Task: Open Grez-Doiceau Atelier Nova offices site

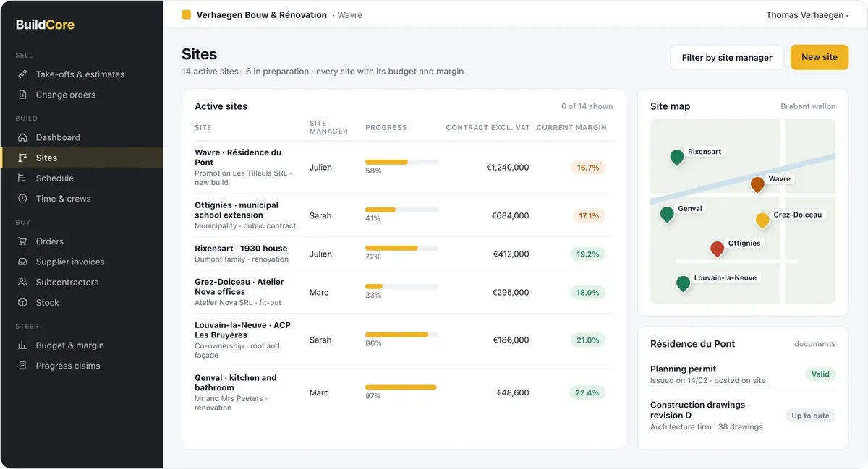Action: pos(403,292)
